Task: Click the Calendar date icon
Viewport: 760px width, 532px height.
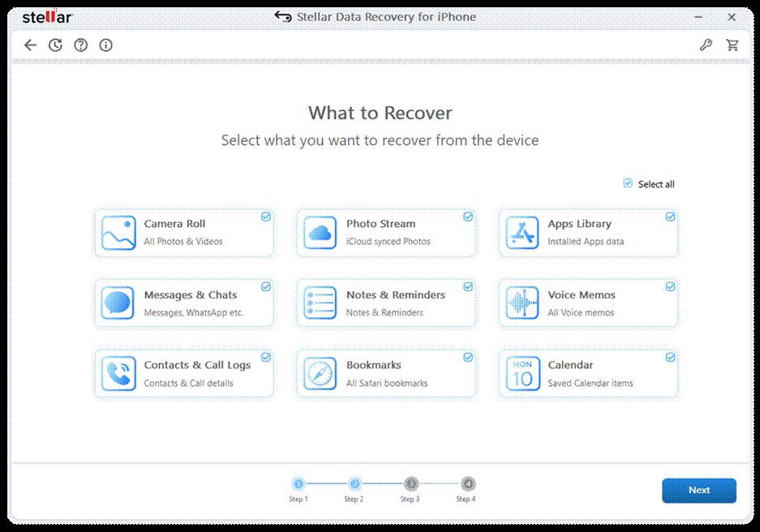Action: tap(522, 374)
